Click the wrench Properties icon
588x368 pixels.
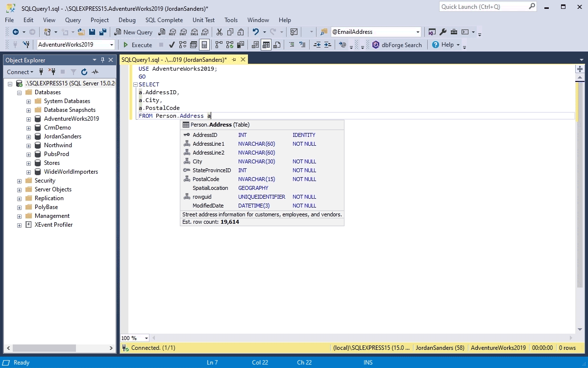443,32
